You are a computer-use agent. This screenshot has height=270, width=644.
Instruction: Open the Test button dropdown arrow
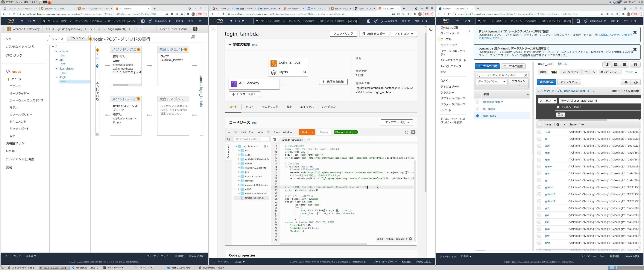click(312, 132)
